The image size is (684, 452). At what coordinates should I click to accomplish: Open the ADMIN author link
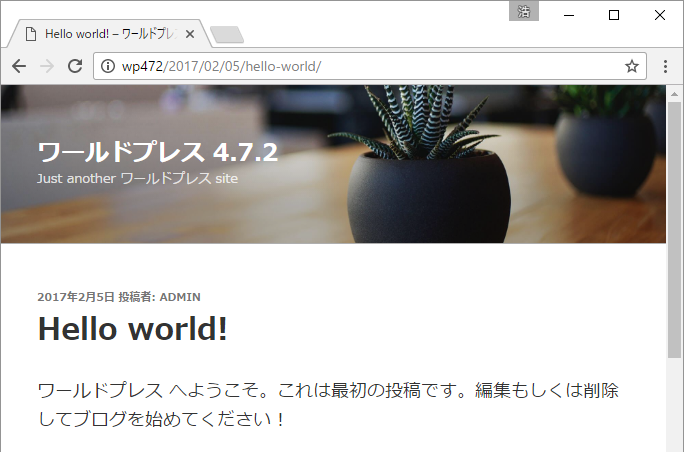click(x=180, y=297)
